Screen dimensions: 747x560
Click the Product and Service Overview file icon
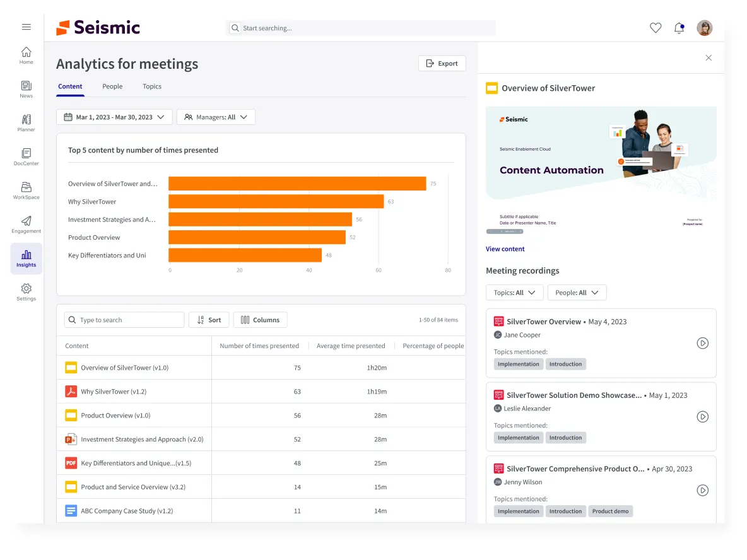71,487
